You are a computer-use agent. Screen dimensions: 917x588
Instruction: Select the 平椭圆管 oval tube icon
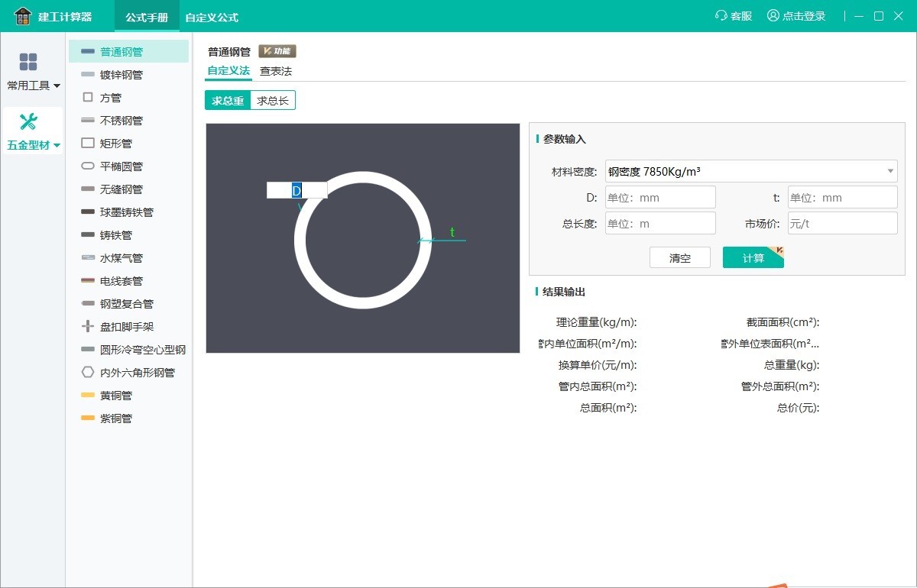click(87, 166)
